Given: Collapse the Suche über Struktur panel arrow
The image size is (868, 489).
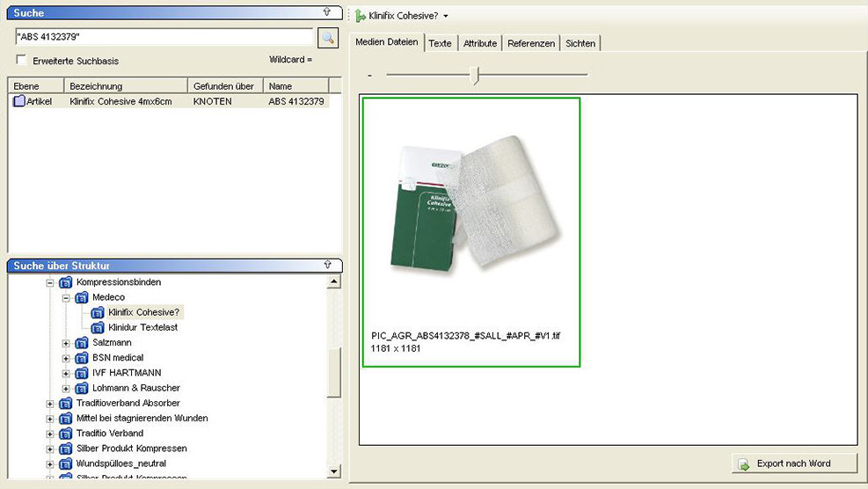Looking at the screenshot, I should 327,265.
